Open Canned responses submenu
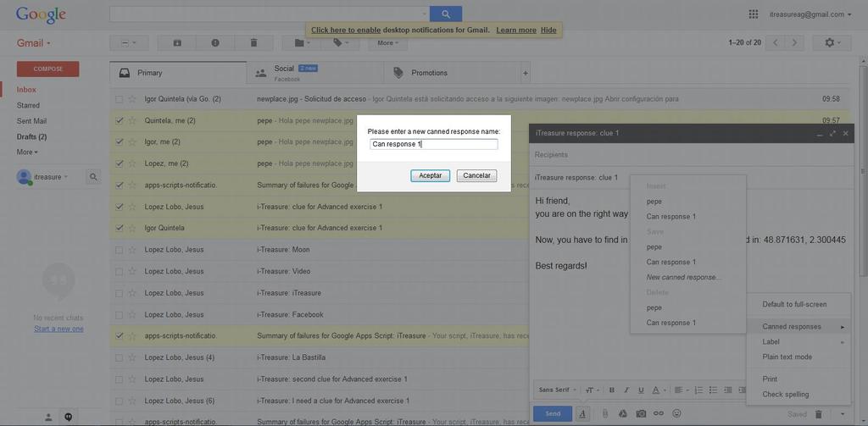Viewport: 868px width, 426px height. point(798,326)
